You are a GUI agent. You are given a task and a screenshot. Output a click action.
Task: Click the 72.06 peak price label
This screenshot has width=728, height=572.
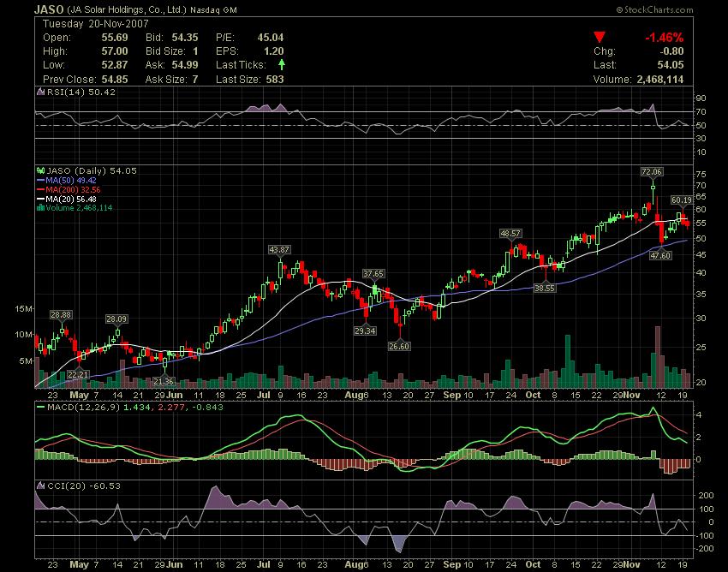(652, 172)
